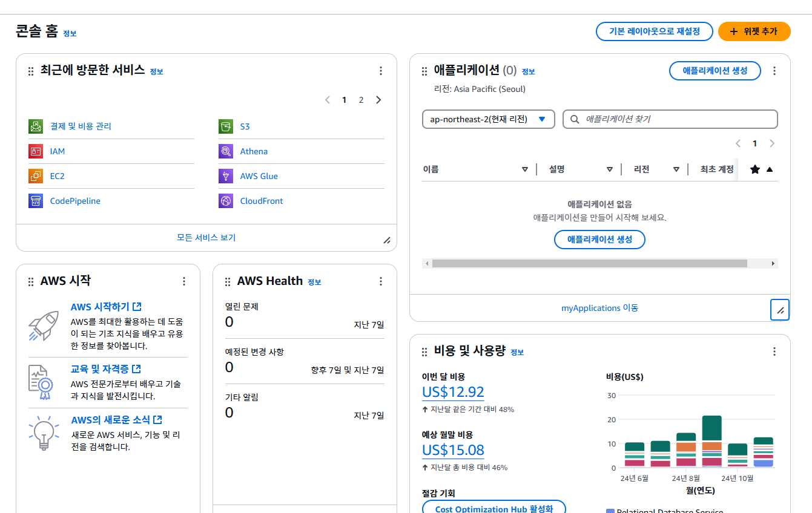Click the AWS Glue icon
Image resolution: width=812 pixels, height=513 pixels.
pos(226,176)
